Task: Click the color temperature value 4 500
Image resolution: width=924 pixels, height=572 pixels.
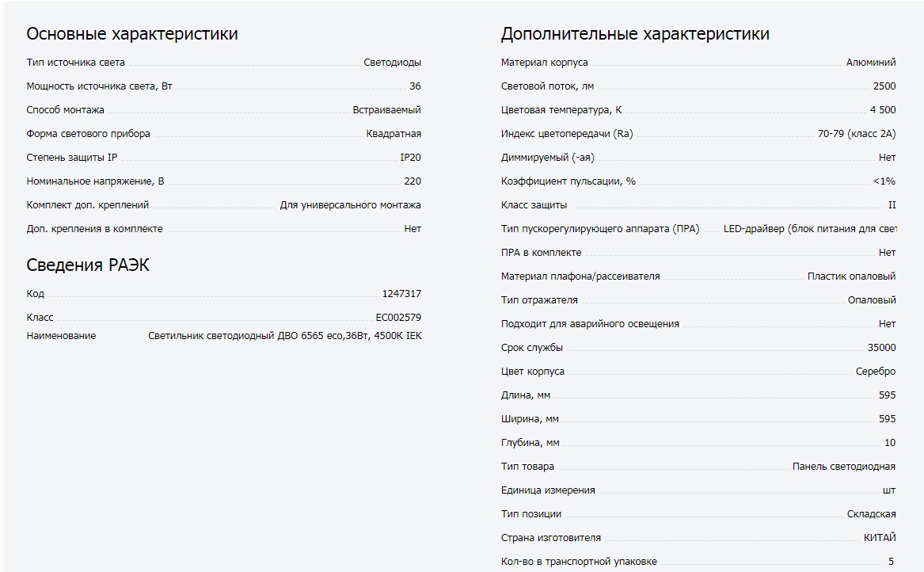Action: click(x=882, y=109)
